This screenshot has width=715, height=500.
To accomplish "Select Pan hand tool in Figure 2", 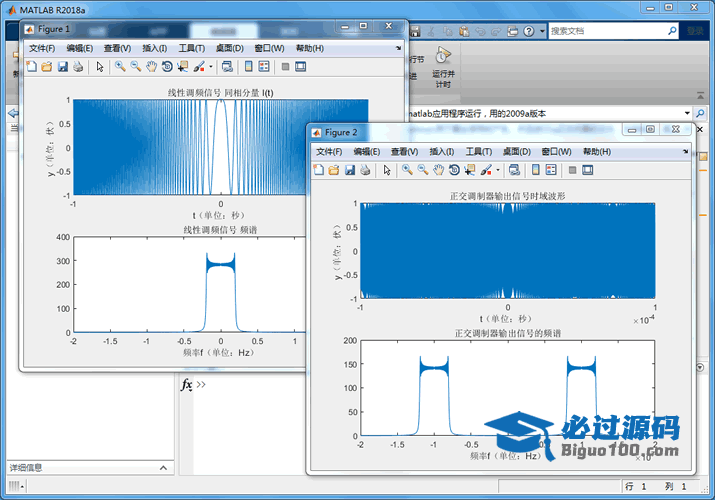I will [x=438, y=170].
